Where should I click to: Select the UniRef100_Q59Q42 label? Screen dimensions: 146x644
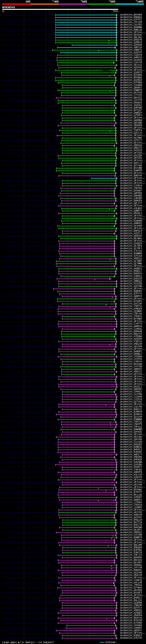(131, 565)
